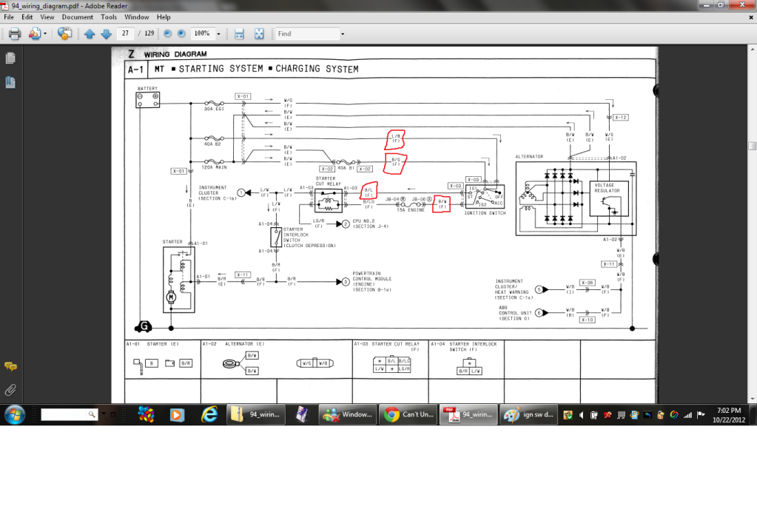The image size is (757, 532).
Task: Click the "STARTER CUT RELAY" diagram label
Action: point(329,181)
